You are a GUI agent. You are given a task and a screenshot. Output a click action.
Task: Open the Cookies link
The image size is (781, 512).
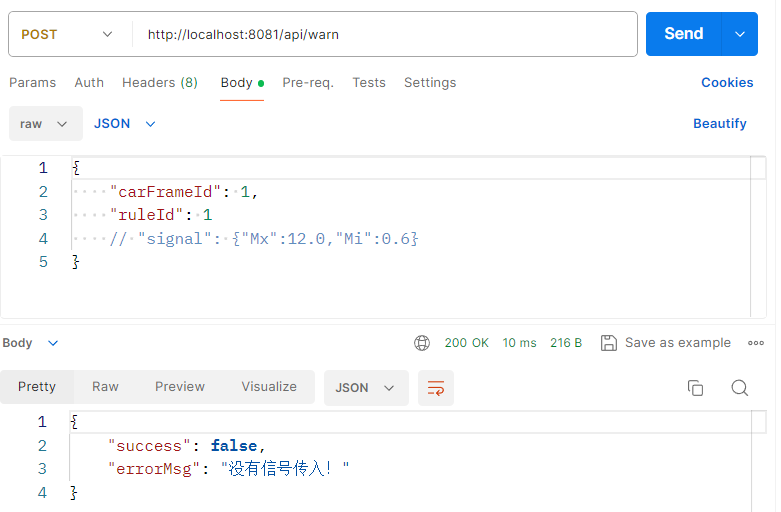click(727, 83)
